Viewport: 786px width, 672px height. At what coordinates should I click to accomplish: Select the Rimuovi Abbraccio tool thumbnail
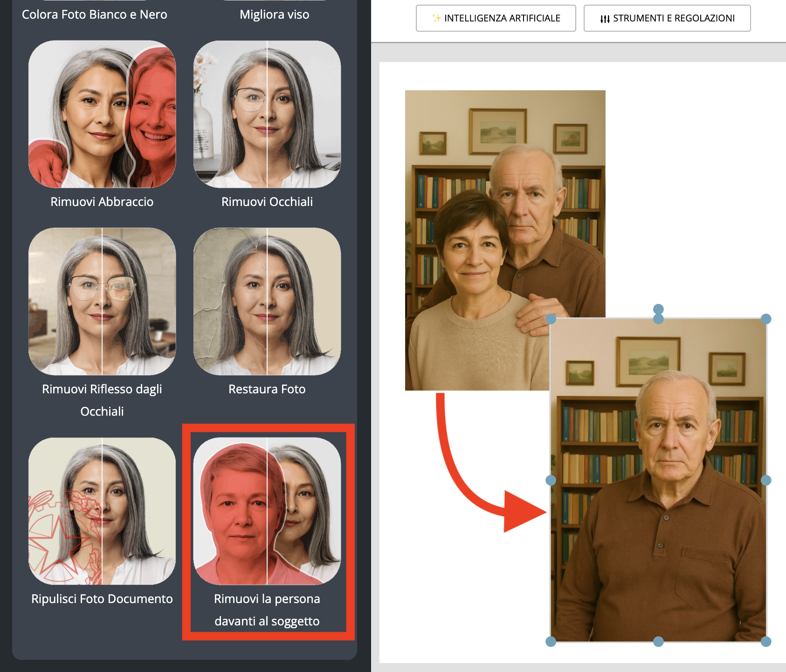tap(102, 114)
